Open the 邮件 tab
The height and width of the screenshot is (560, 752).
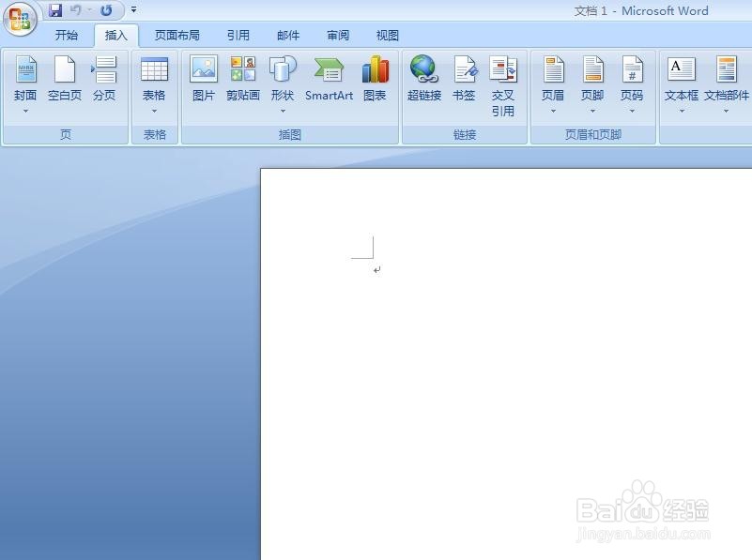pos(288,36)
